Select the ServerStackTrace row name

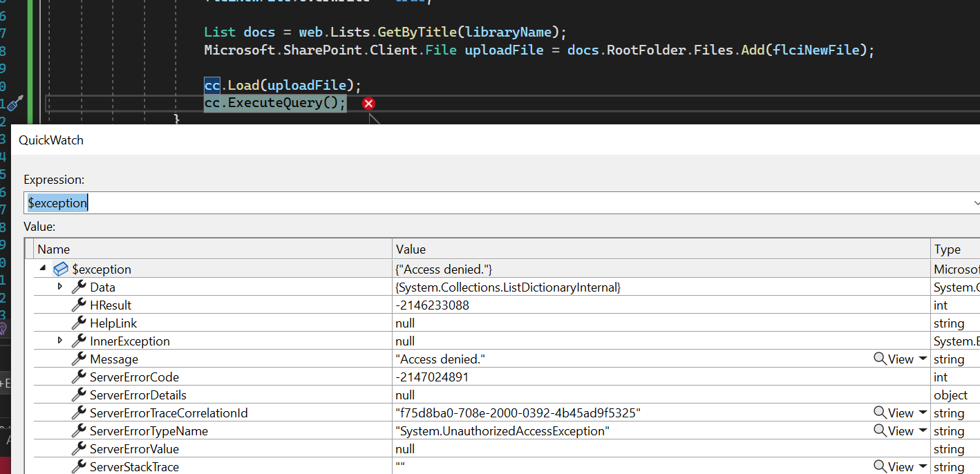coord(134,466)
